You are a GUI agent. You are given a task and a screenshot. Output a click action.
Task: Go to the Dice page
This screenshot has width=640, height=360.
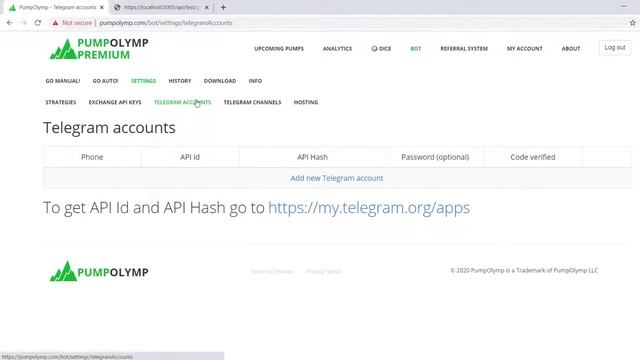click(381, 49)
